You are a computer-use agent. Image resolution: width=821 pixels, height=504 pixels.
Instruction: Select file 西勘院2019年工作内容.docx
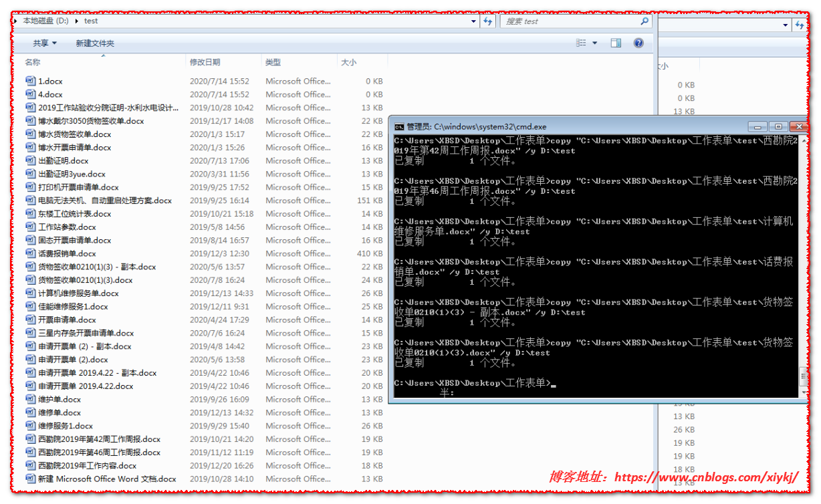[x=87, y=465]
